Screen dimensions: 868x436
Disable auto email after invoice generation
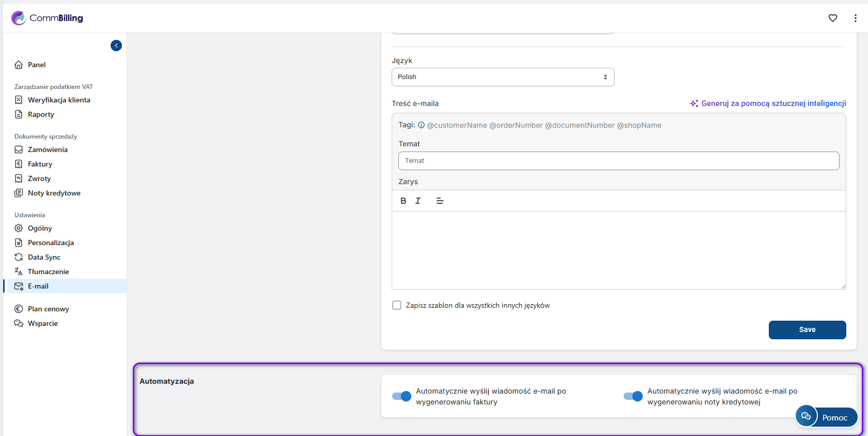(401, 396)
